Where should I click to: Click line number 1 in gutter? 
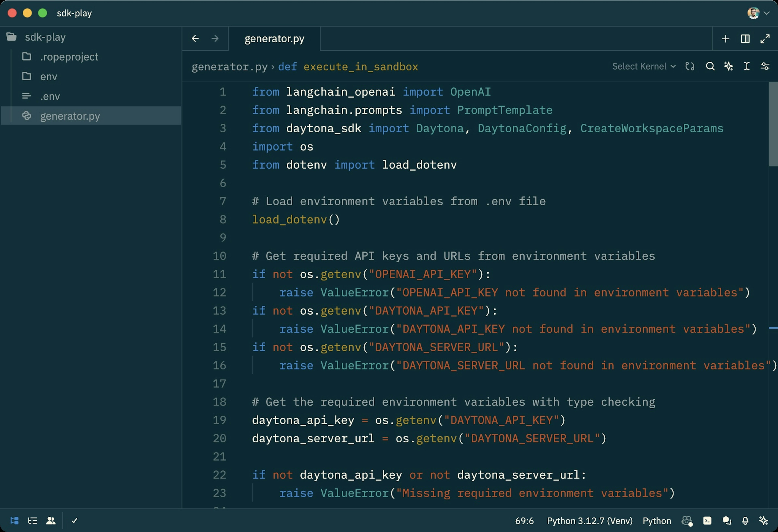[223, 92]
